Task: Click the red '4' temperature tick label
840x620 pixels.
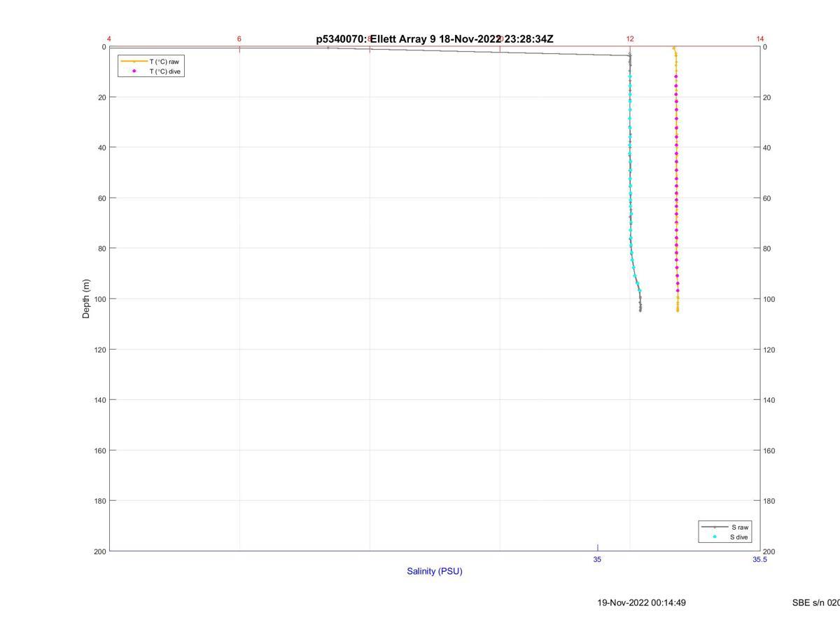Action: click(109, 39)
